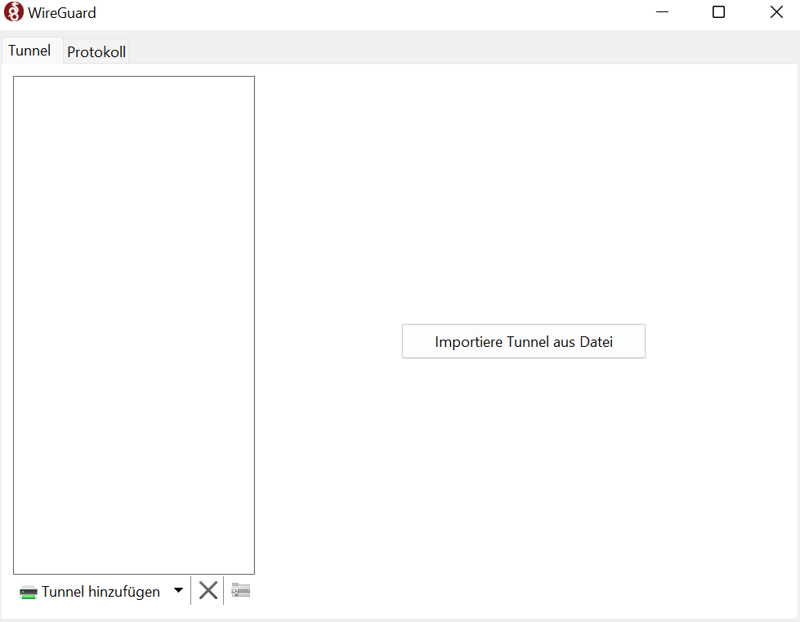The height and width of the screenshot is (622, 800).
Task: Export all tunnels to zip archive icon
Action: [x=240, y=591]
